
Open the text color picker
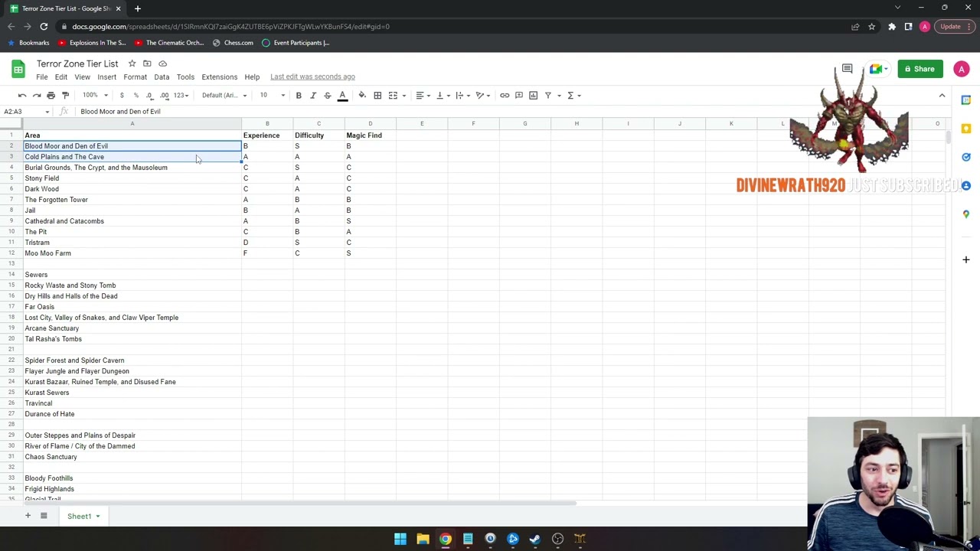pyautogui.click(x=342, y=95)
